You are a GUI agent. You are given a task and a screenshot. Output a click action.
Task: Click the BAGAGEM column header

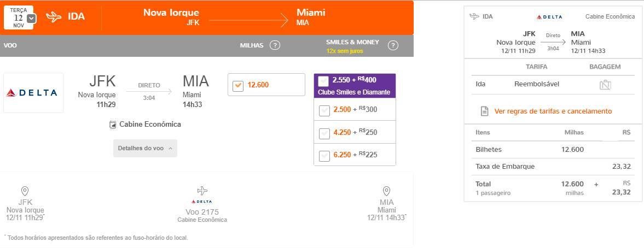click(x=605, y=67)
